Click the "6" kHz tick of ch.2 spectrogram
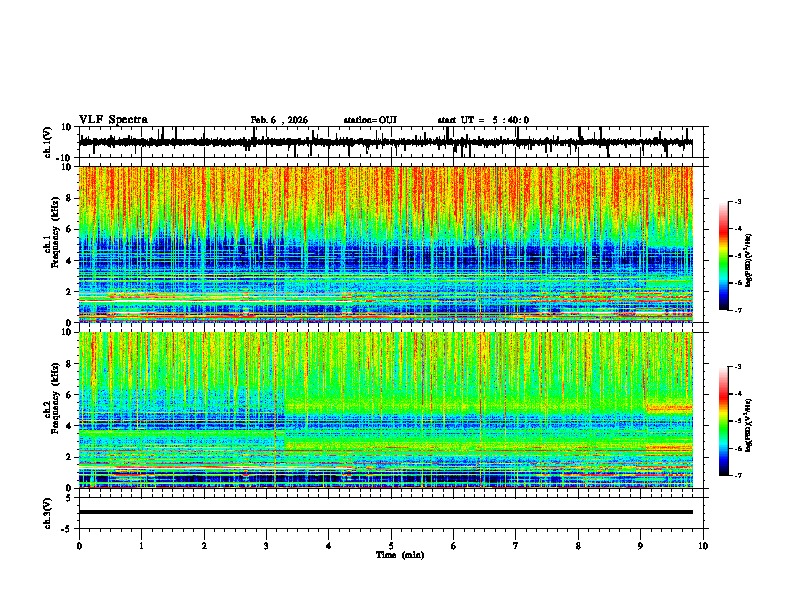792x612 pixels. [x=69, y=395]
